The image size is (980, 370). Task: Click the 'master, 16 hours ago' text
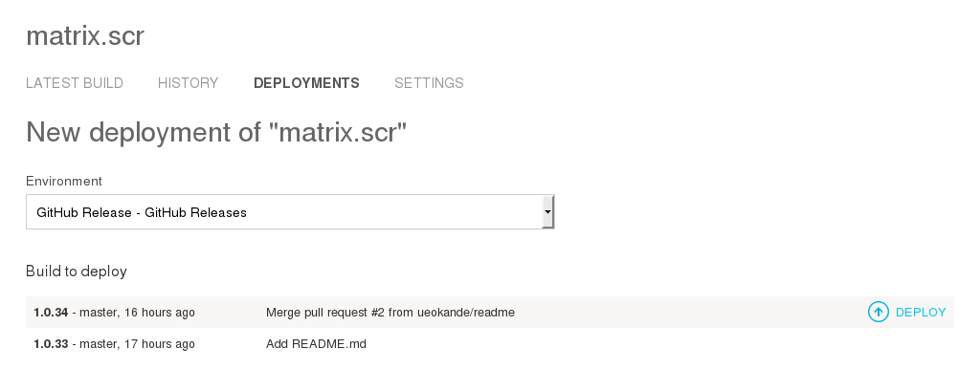coord(138,313)
